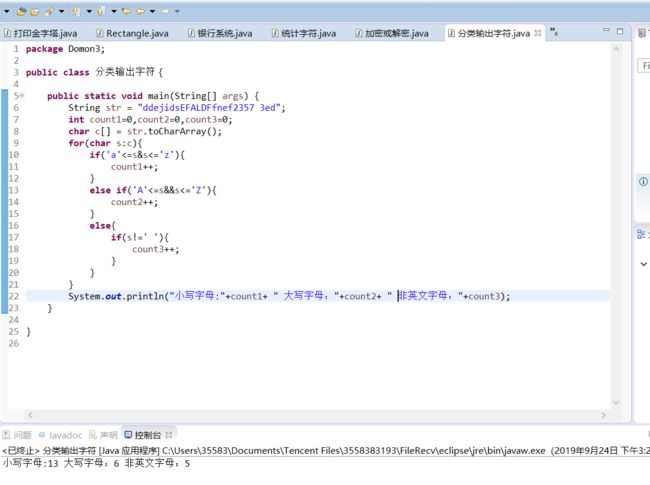Click the Forward navigation arrow icon

coord(165,12)
